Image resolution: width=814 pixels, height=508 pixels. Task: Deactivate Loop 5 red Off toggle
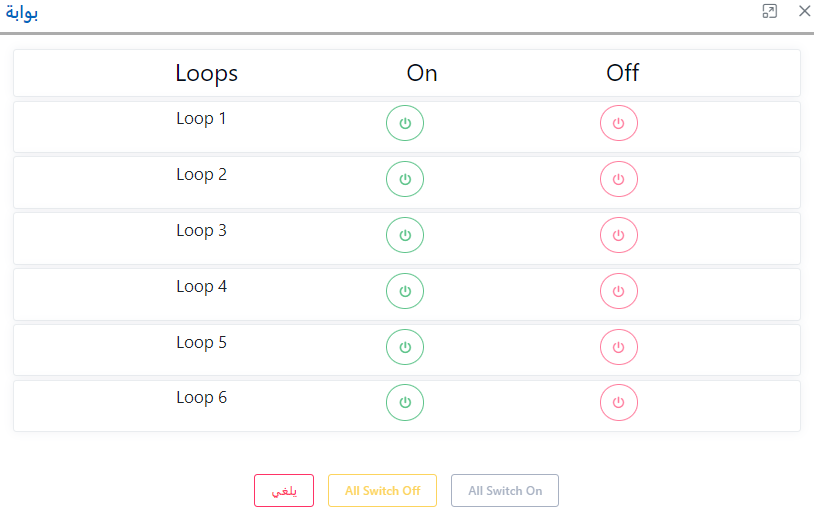(618, 347)
